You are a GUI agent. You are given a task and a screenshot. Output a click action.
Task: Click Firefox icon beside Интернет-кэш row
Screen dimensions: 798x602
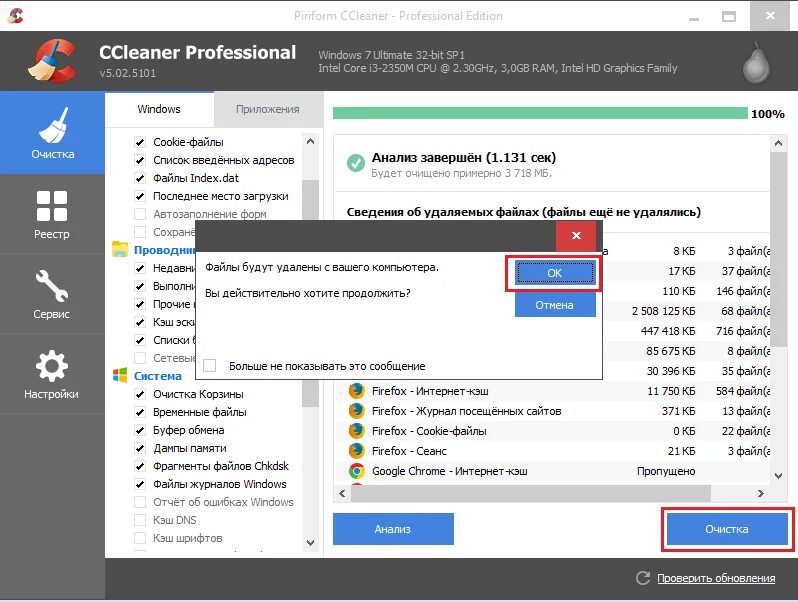357,391
